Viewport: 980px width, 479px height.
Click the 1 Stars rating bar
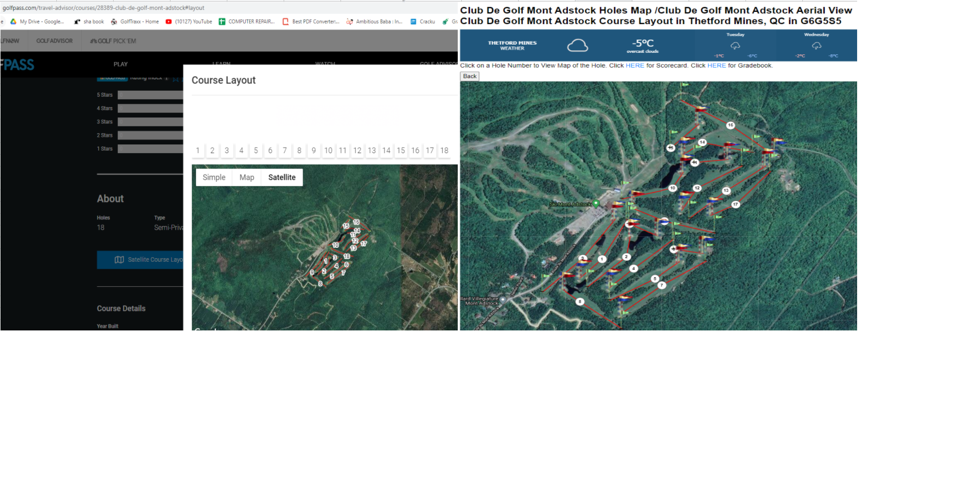(x=151, y=149)
